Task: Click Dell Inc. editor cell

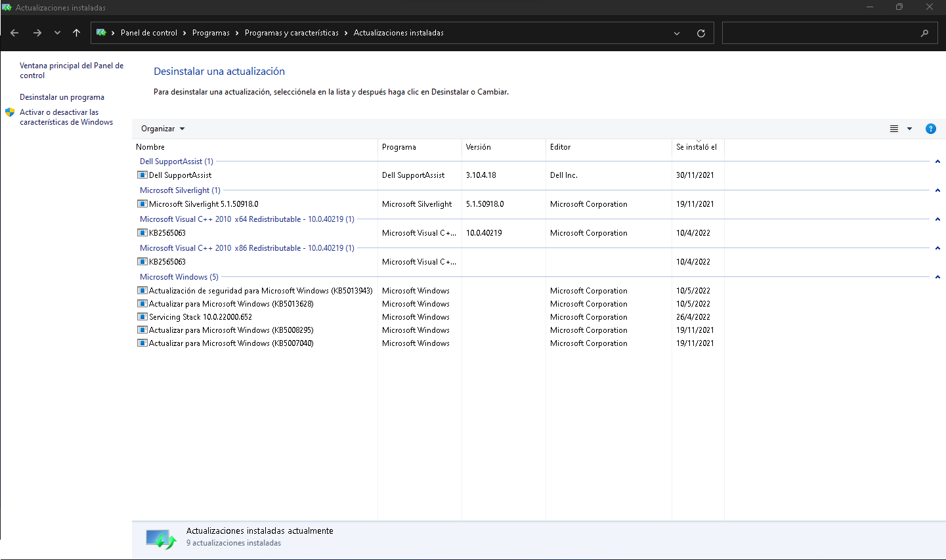Action: (564, 175)
